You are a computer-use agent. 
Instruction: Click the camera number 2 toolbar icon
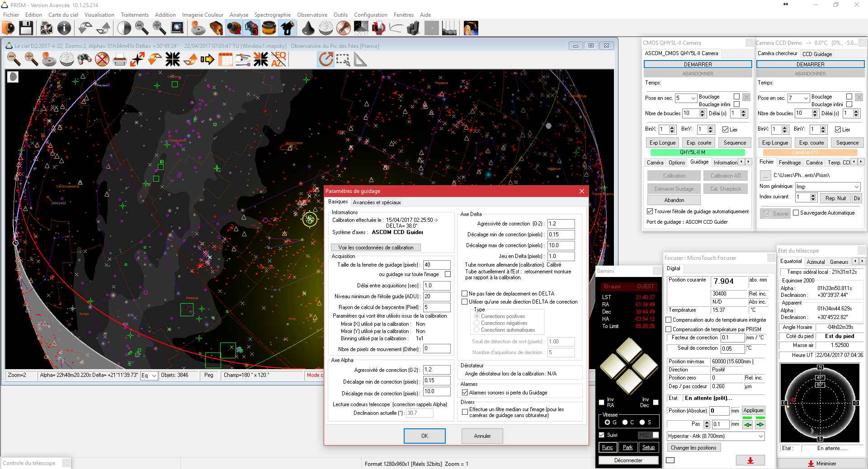coord(234,28)
